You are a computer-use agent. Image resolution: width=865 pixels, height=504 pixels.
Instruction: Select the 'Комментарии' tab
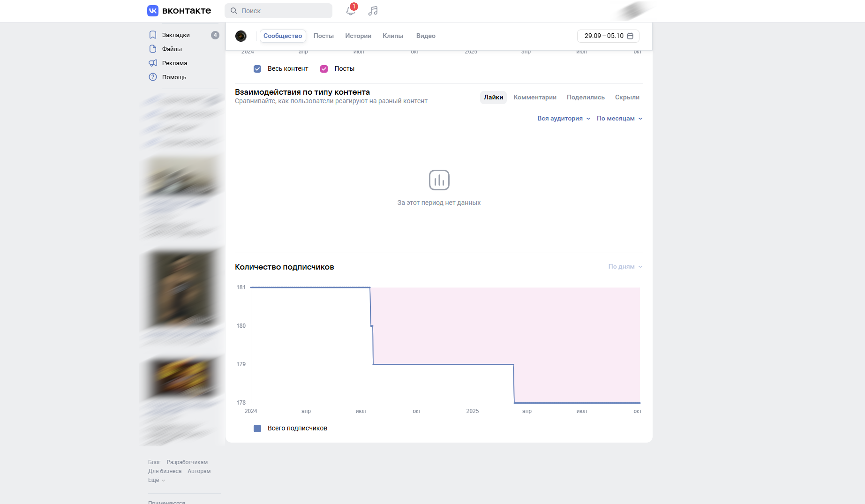pos(534,98)
